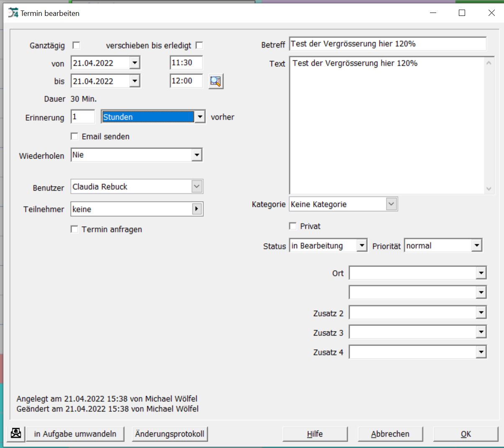Open the Wiederholen dropdown

(x=197, y=155)
